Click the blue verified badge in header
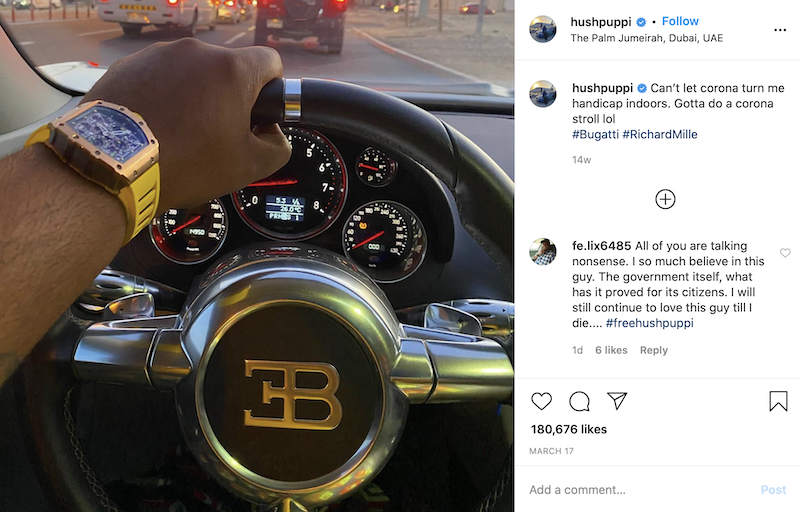 coord(641,22)
